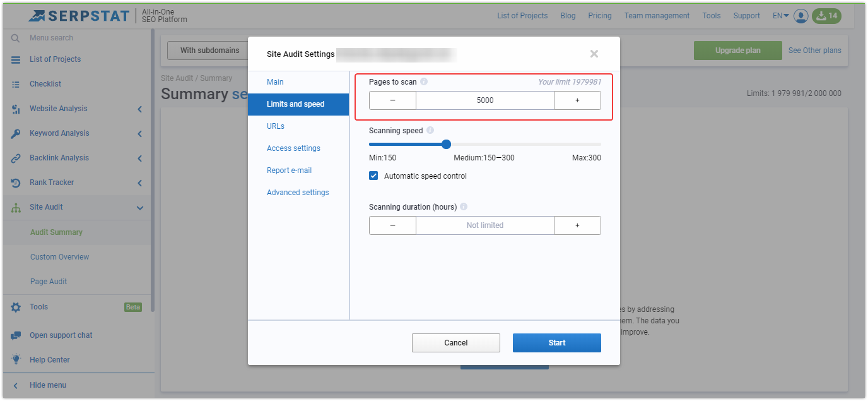The width and height of the screenshot is (868, 401).
Task: Click the Tools gear icon in sidebar
Action: 16,307
